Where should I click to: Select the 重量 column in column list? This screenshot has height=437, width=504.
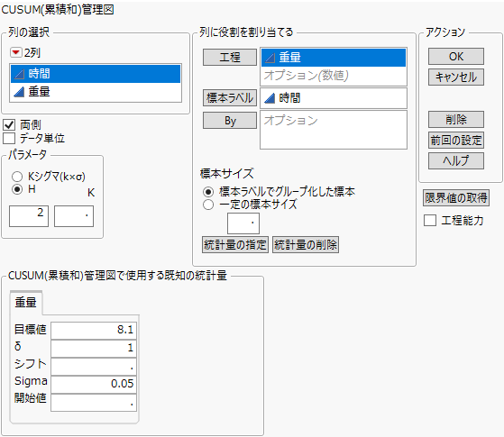pos(96,92)
